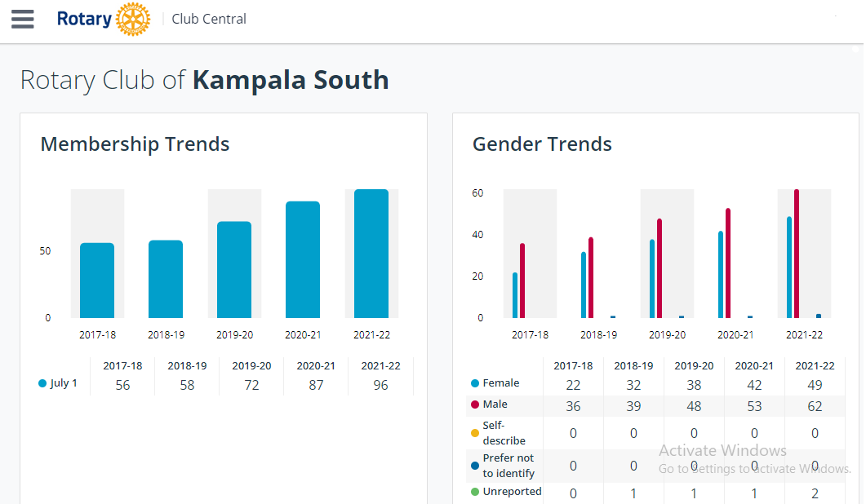Click the Self-describe legend yellow dot
The height and width of the screenshot is (504, 866).
click(x=475, y=433)
